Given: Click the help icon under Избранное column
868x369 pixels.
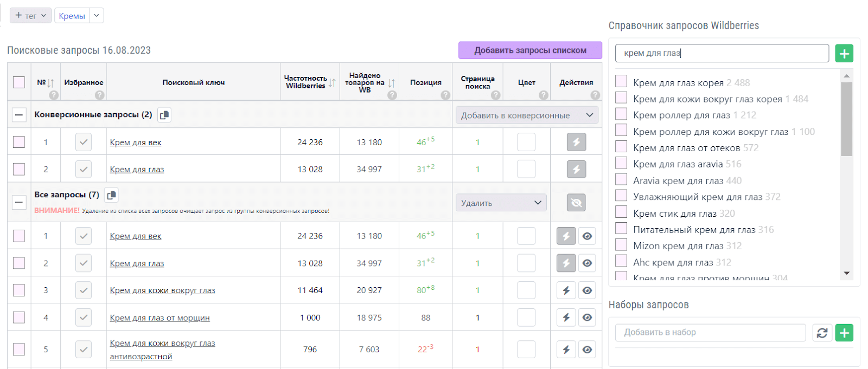Looking at the screenshot, I should click(99, 95).
